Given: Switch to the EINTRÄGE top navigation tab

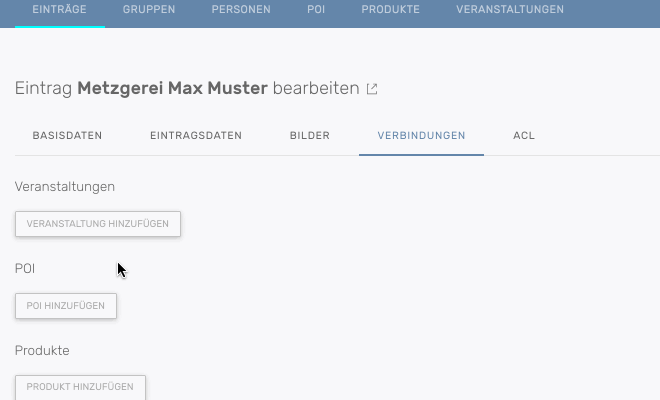Looking at the screenshot, I should [x=60, y=10].
